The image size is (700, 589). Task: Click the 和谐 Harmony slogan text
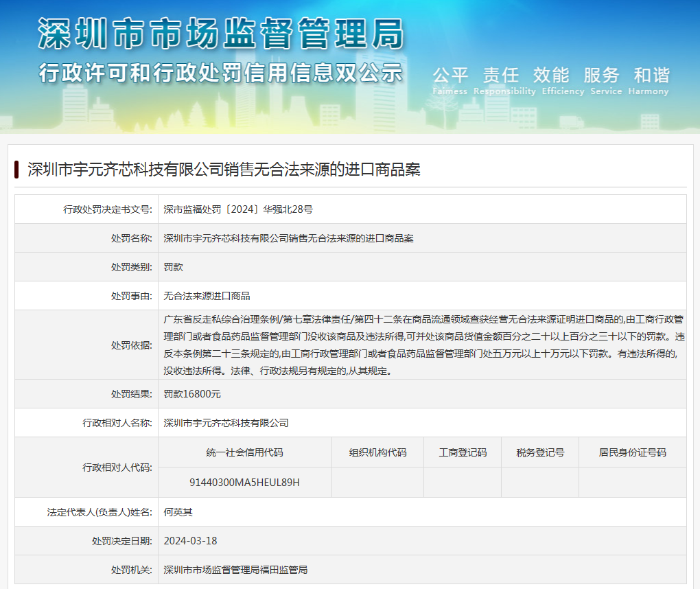coord(649,81)
